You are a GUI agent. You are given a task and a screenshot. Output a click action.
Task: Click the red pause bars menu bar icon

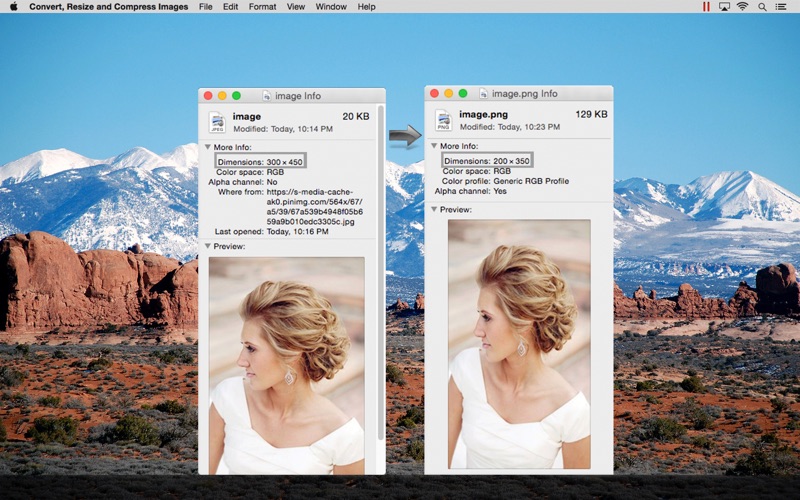(x=706, y=7)
